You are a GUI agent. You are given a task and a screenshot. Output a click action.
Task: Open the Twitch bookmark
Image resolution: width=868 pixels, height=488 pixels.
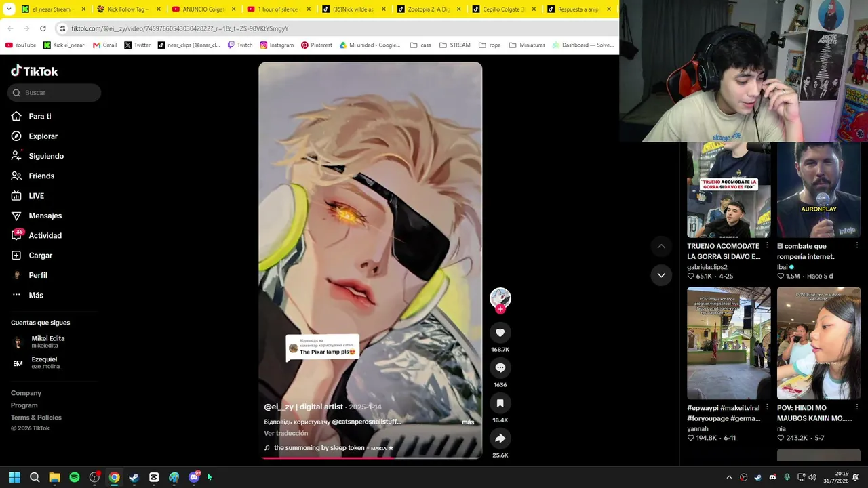240,45
